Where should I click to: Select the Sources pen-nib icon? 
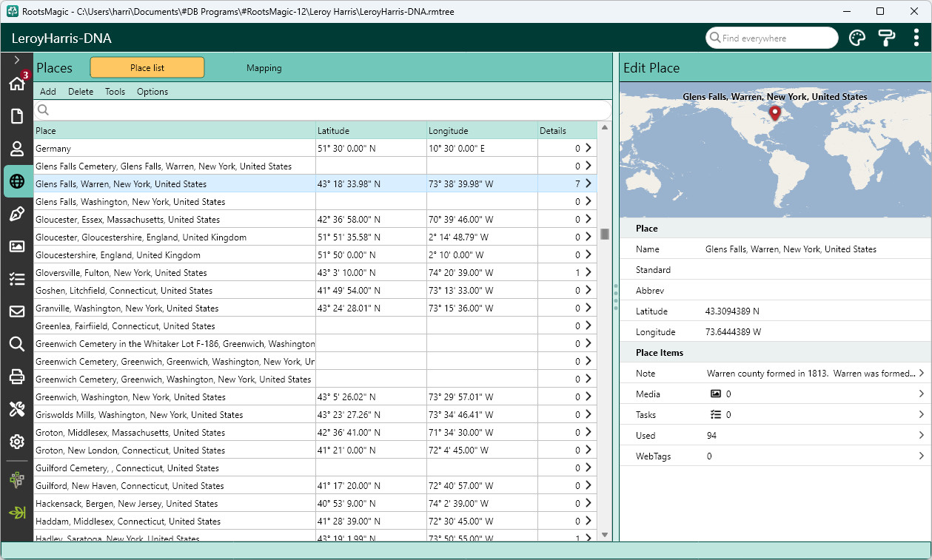click(17, 214)
